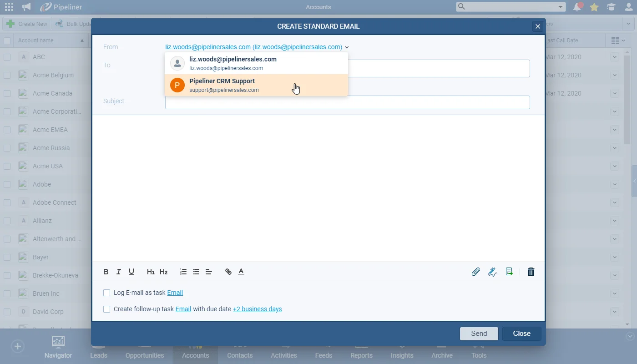
Task: Insert a bulleted list
Action: 196,272
